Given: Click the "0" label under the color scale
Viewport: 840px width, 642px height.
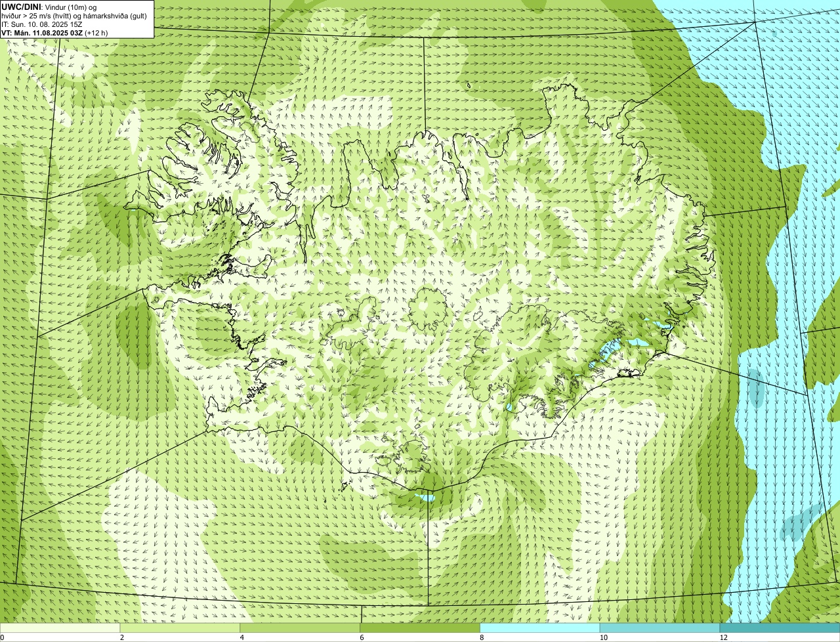Looking at the screenshot, I should point(3,637).
